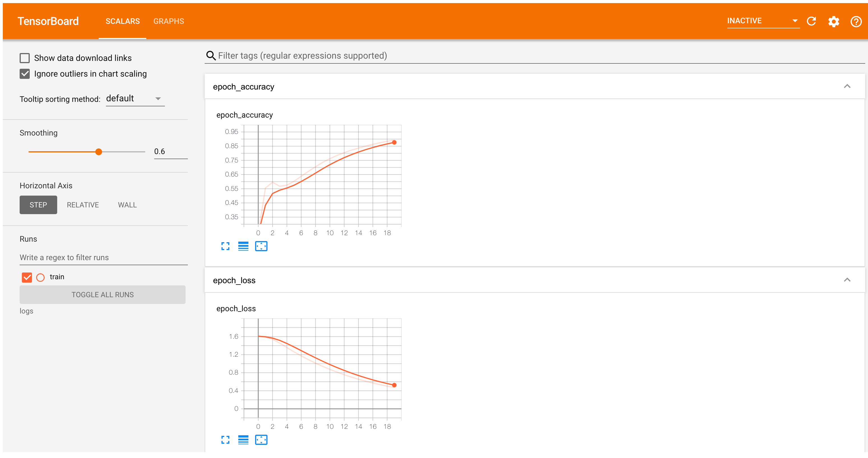Click the reload data refresh icon

(811, 21)
